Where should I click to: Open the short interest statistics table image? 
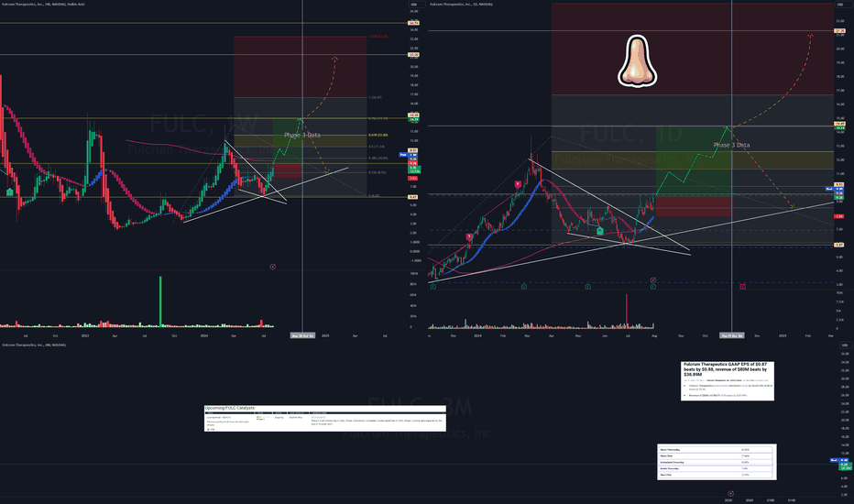click(x=717, y=462)
